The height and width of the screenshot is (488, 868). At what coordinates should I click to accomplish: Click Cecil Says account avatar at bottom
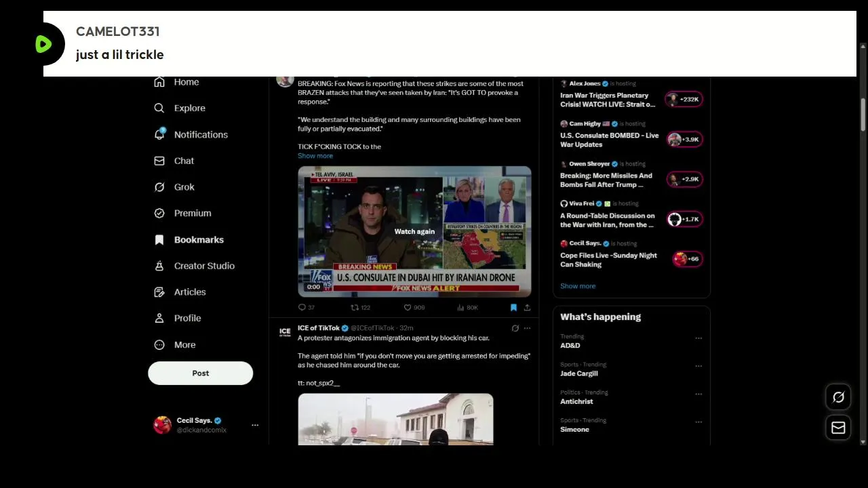tap(162, 425)
